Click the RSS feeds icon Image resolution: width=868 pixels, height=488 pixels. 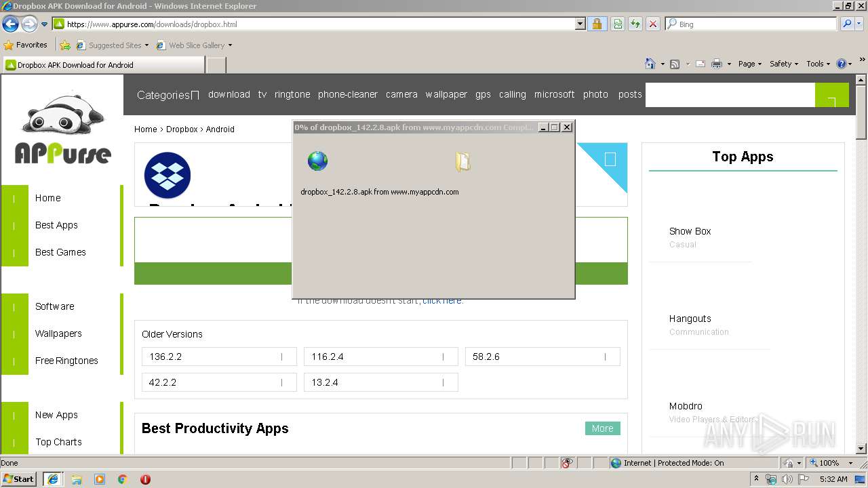[x=675, y=64]
